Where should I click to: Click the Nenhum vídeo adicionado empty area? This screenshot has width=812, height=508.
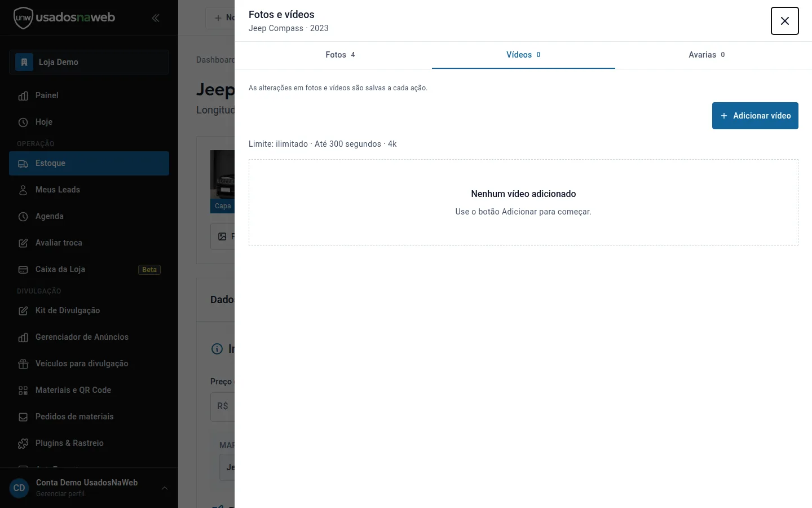click(523, 202)
